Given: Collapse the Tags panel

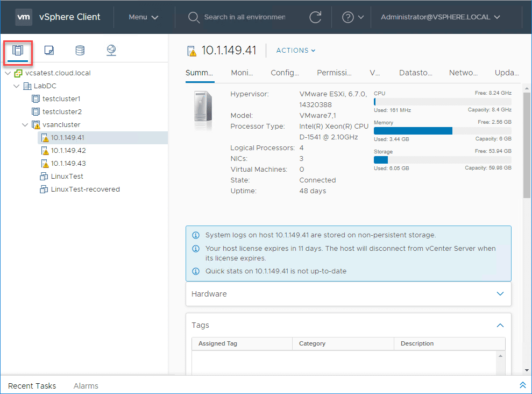Looking at the screenshot, I should (500, 325).
